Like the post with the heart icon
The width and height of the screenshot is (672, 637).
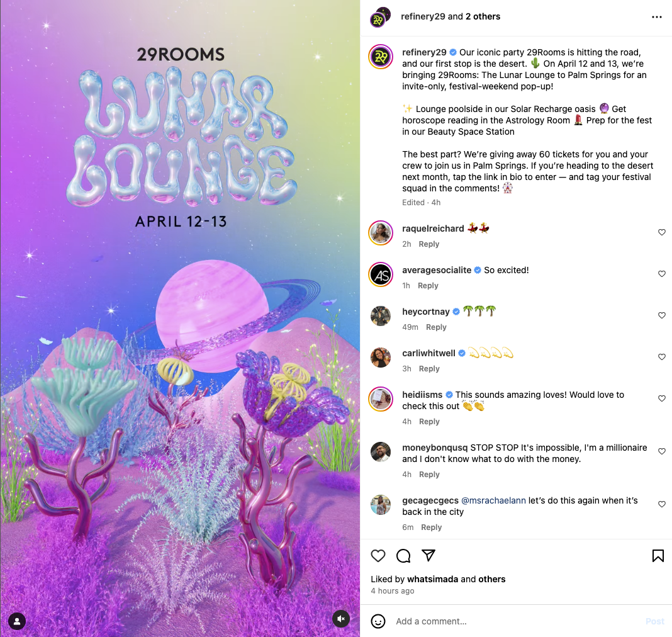tap(378, 556)
